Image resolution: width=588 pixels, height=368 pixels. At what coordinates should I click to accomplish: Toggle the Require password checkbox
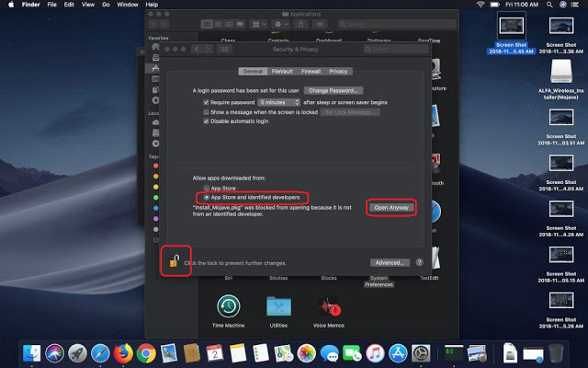207,103
